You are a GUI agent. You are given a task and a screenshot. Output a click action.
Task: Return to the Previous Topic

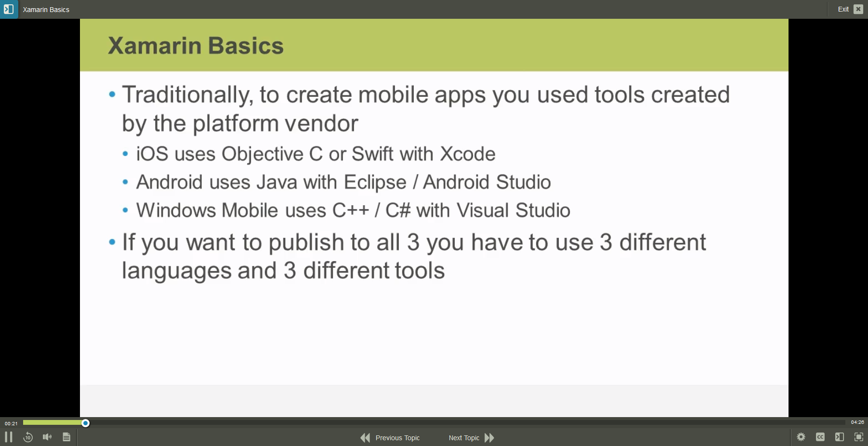pos(397,437)
